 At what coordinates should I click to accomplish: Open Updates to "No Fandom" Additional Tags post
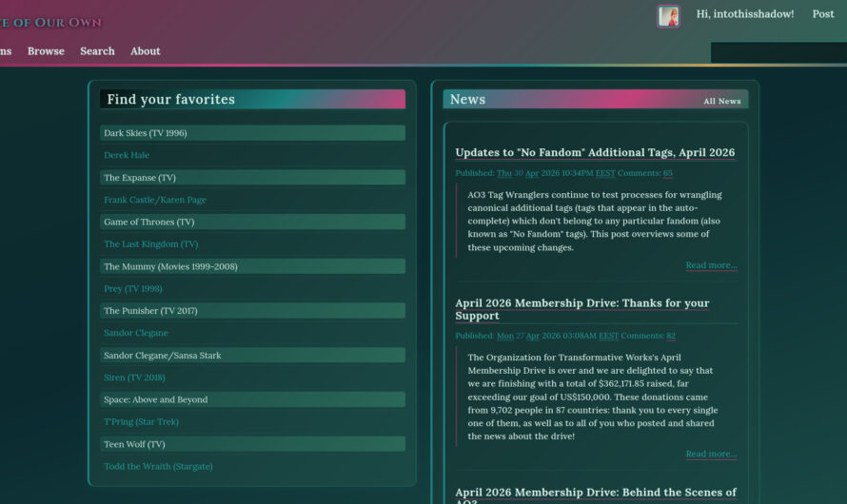595,153
